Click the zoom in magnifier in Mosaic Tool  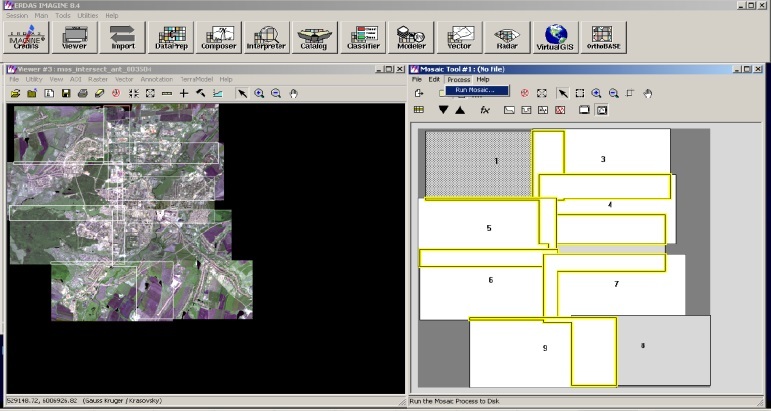pos(595,93)
